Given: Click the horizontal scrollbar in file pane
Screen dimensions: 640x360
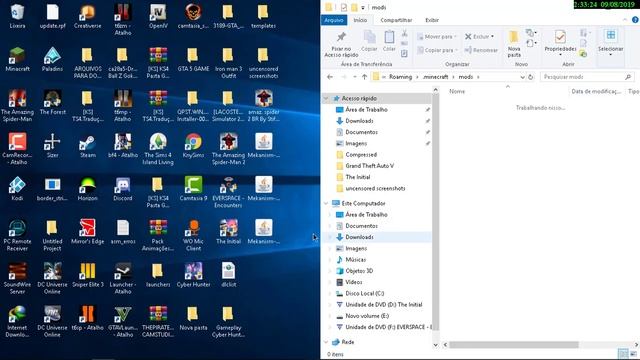Looking at the screenshot, I should coord(513,345).
